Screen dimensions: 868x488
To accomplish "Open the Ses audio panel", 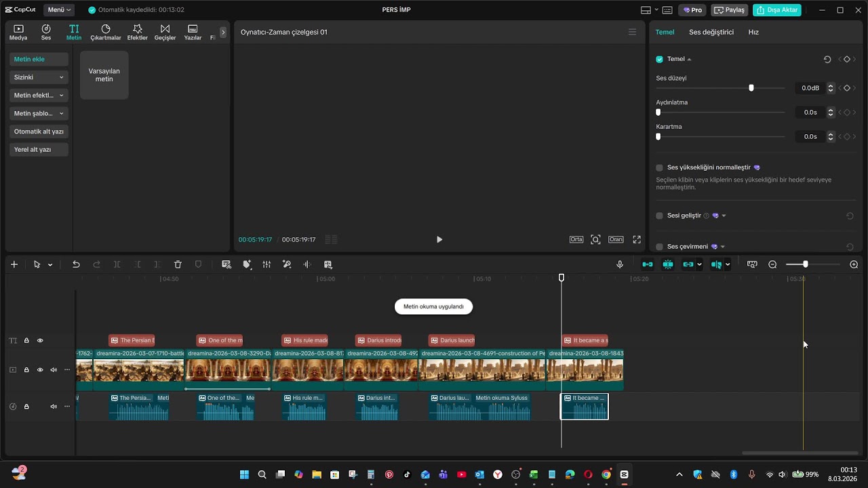I will [x=46, y=32].
